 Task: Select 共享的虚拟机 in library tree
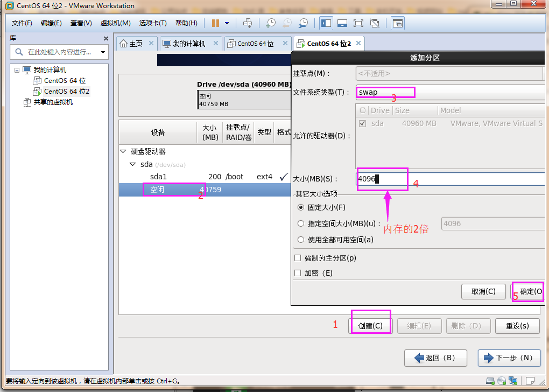pos(53,102)
